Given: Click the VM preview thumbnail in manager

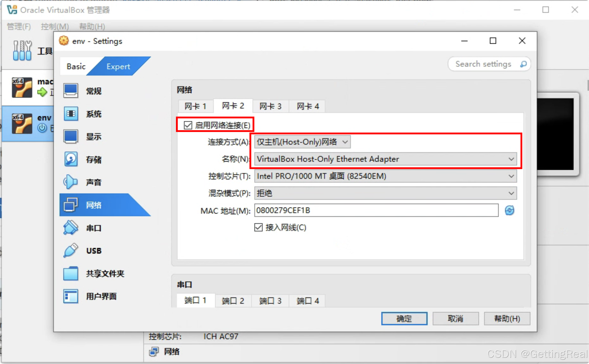Looking at the screenshot, I should [x=555, y=134].
